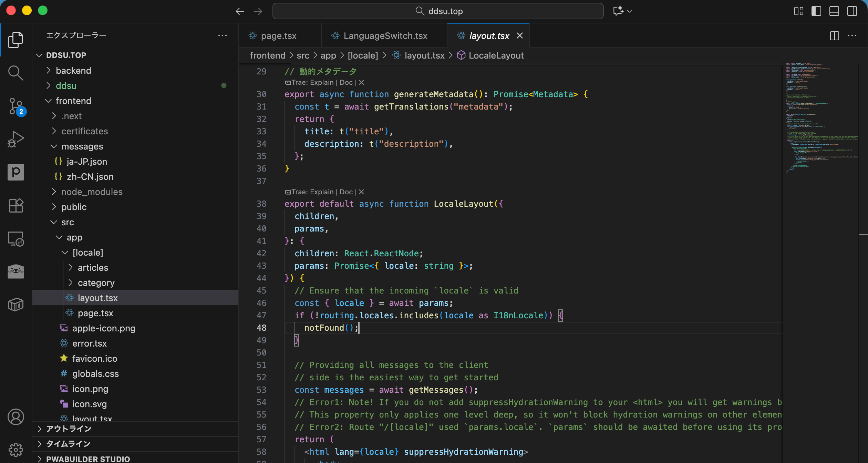Click the package/container icon in the activity bar
Image resolution: width=868 pixels, height=463 pixels.
(x=15, y=304)
